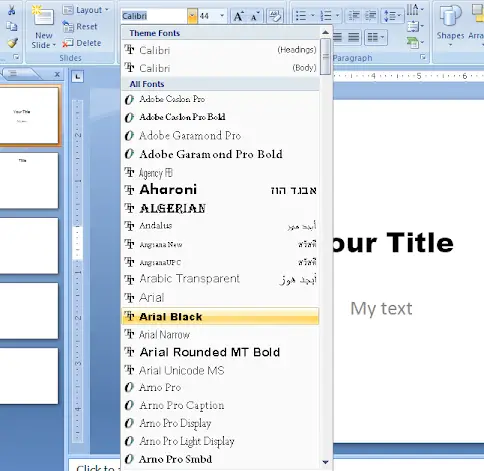
Task: Select Algerian font
Action: tap(220, 208)
